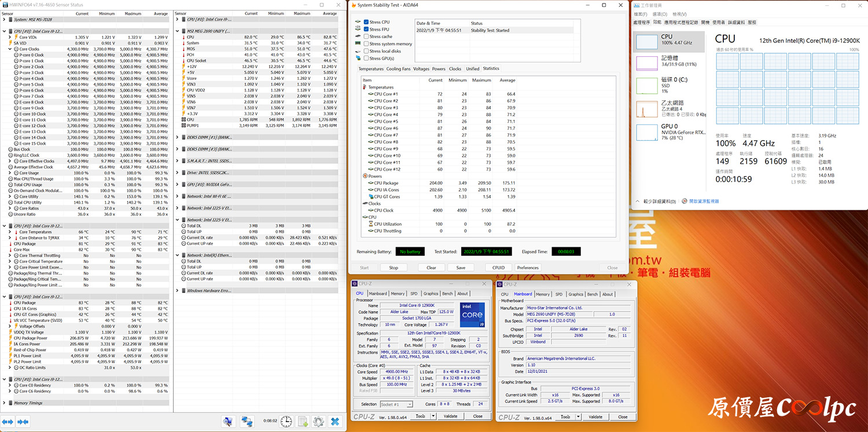Collapse Core Clocks tree in HWiNFO
The width and height of the screenshot is (868, 432).
pos(10,49)
